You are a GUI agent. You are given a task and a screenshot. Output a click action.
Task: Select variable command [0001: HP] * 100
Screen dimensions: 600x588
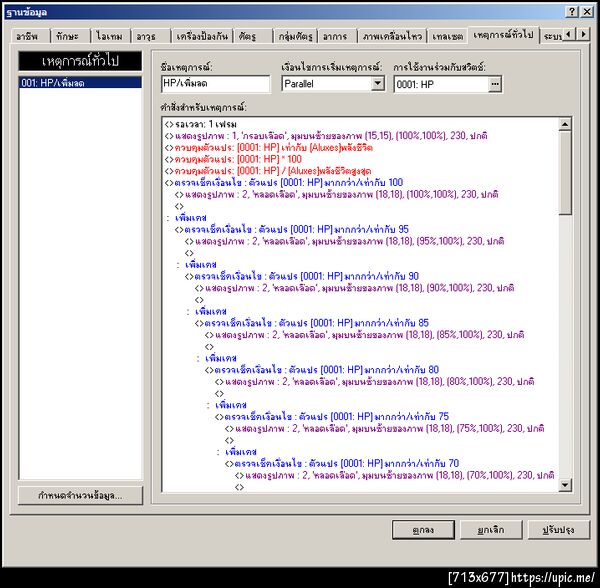tap(233, 159)
